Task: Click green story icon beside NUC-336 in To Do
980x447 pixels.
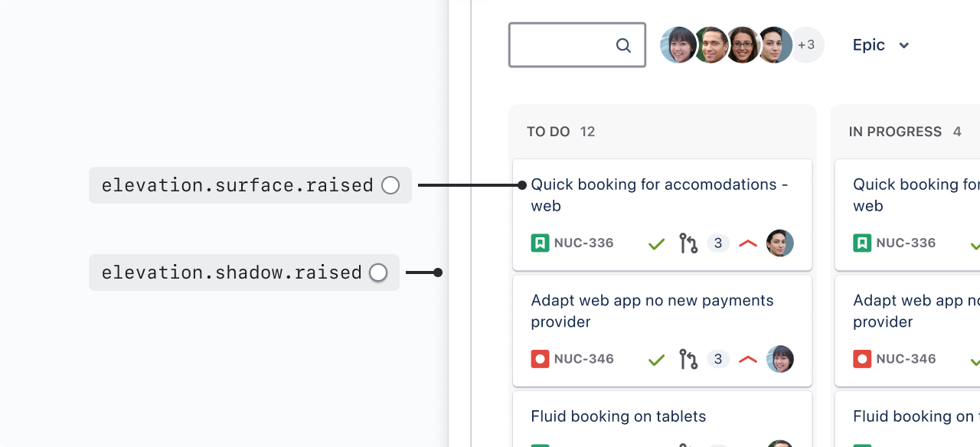Action: click(540, 243)
